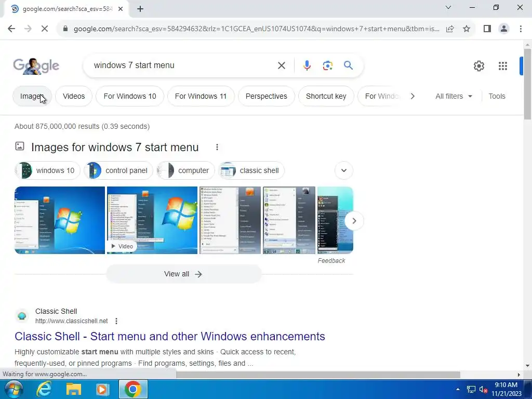The width and height of the screenshot is (532, 399).
Task: Open File Explorer from the taskbar
Action: pyautogui.click(x=74, y=390)
